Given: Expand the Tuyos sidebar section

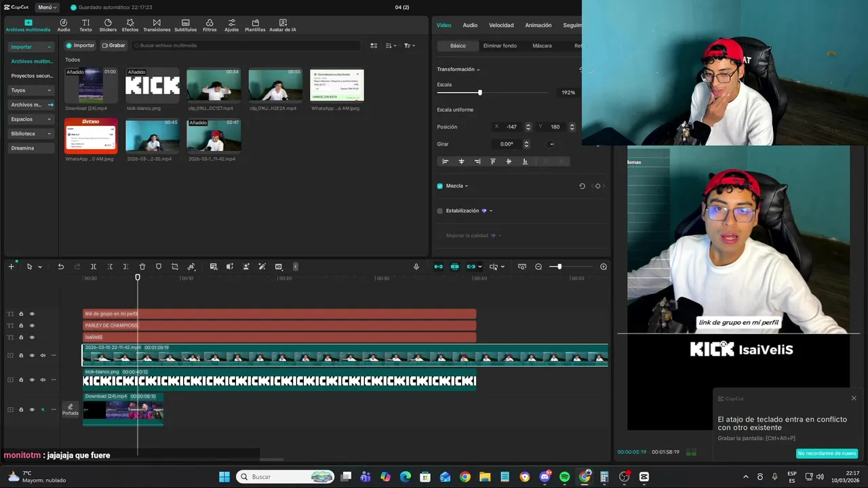Looking at the screenshot, I should [49, 90].
